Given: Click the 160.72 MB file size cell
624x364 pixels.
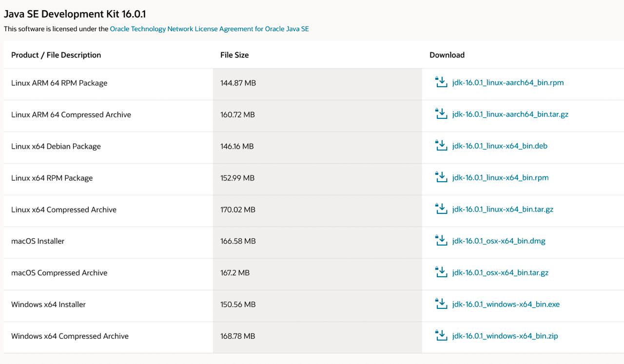Looking at the screenshot, I should [x=317, y=115].
